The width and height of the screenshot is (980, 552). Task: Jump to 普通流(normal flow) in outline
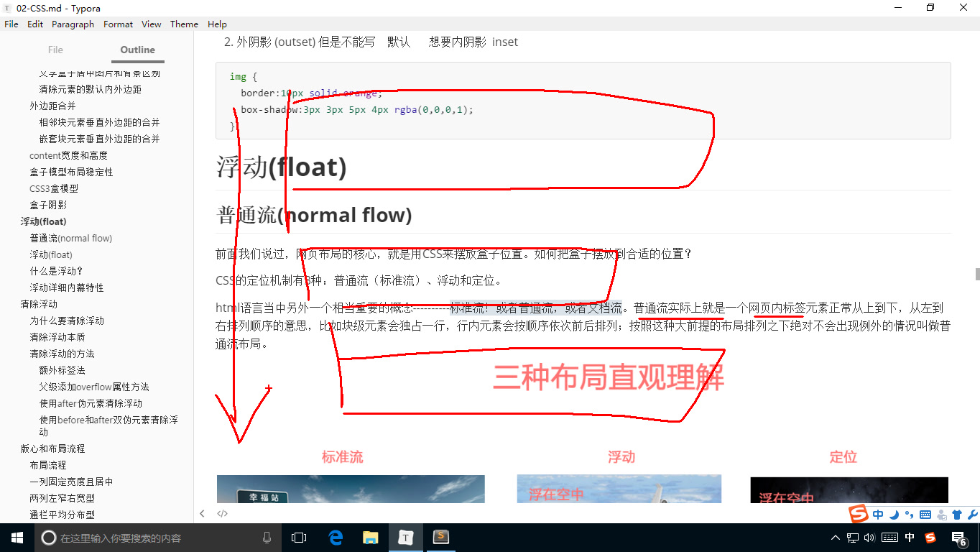point(71,238)
